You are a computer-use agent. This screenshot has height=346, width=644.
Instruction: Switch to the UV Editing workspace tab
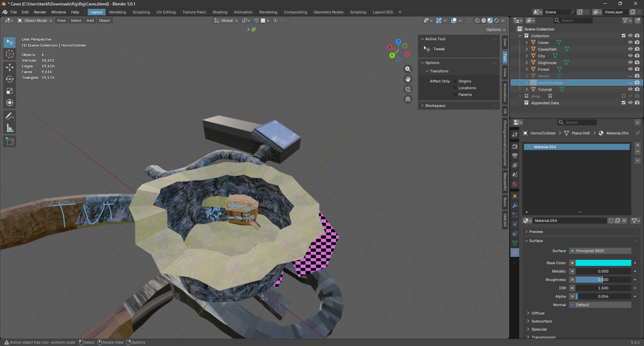click(x=166, y=12)
